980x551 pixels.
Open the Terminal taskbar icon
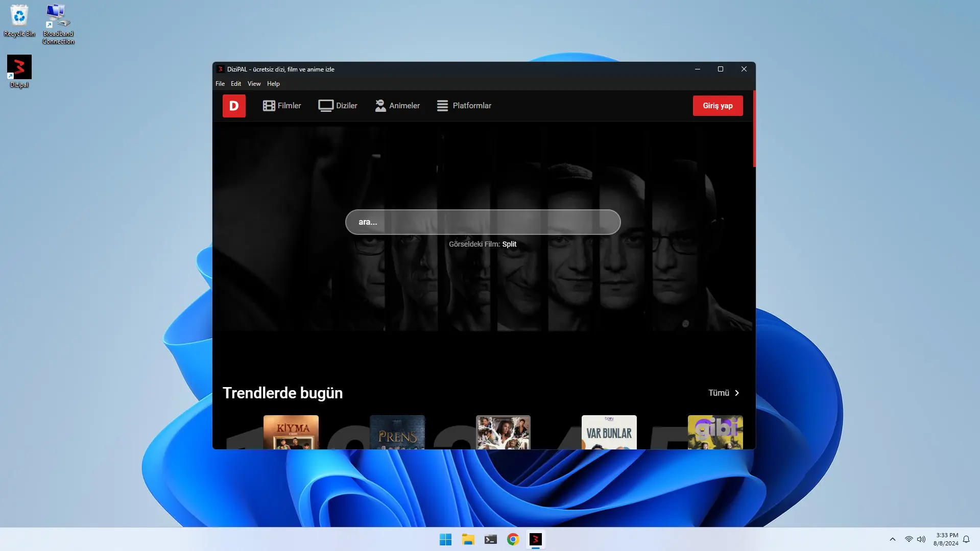click(x=490, y=539)
